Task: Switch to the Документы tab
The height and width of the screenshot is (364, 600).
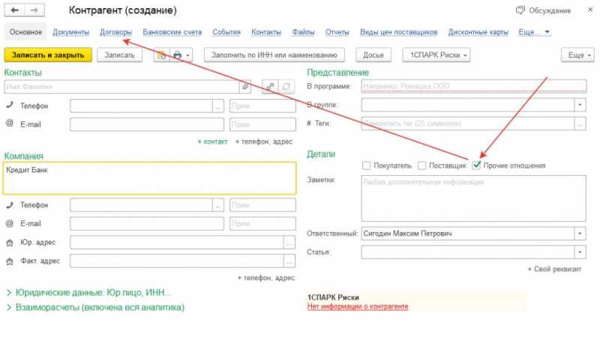Action: click(x=70, y=32)
